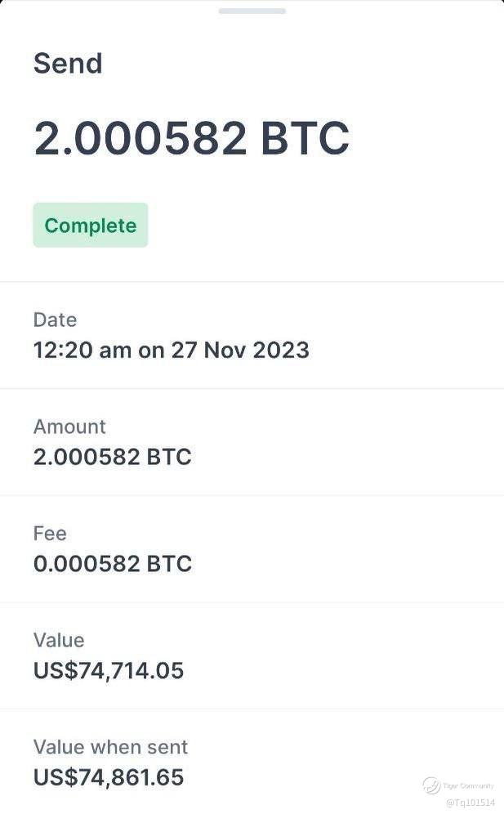The image size is (504, 814).
Task: Select the large 2.000582 BTC amount
Action: (x=191, y=138)
